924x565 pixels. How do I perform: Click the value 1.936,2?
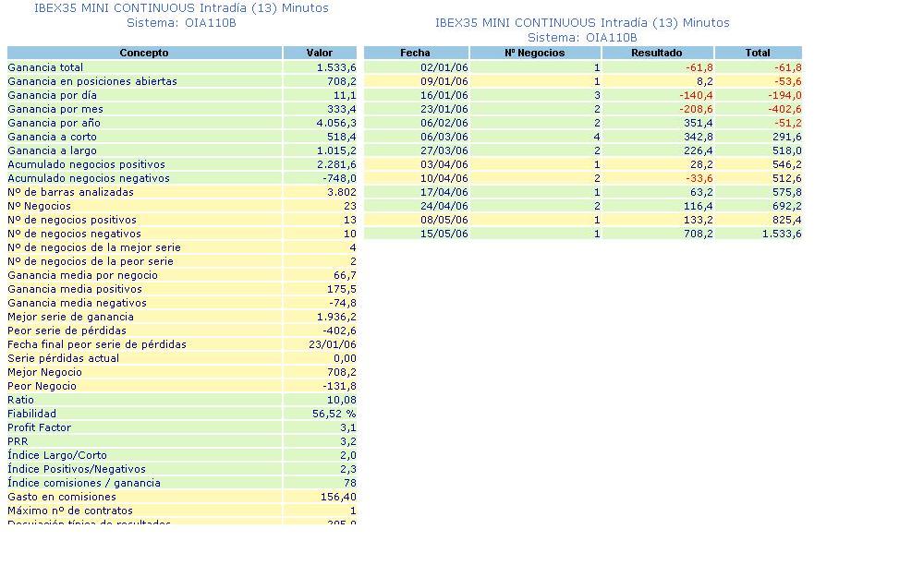tap(336, 317)
